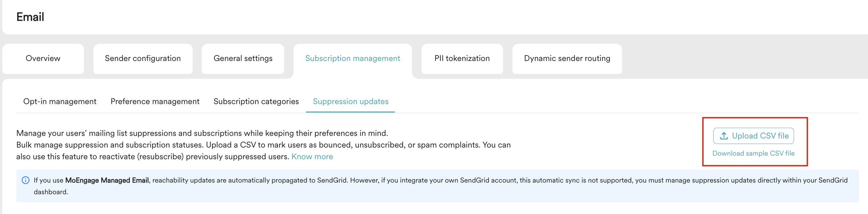Open the Know more link

(312, 156)
